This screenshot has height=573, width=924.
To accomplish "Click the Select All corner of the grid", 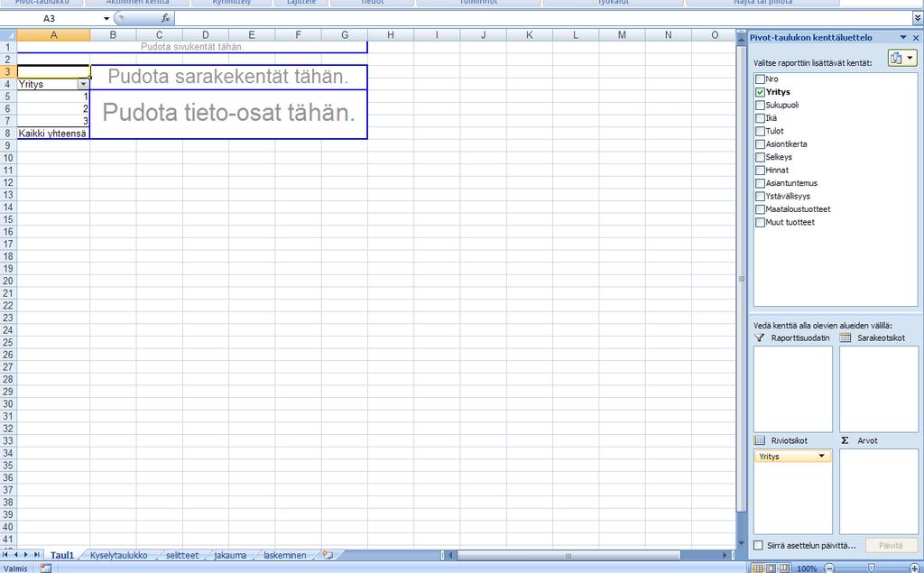I will pos(8,35).
